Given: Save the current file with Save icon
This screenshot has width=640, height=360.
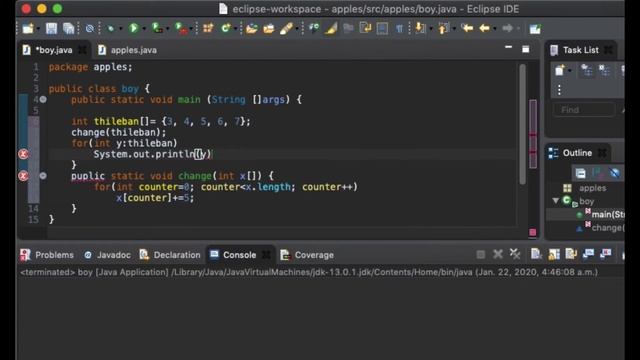Looking at the screenshot, I should tap(51, 28).
